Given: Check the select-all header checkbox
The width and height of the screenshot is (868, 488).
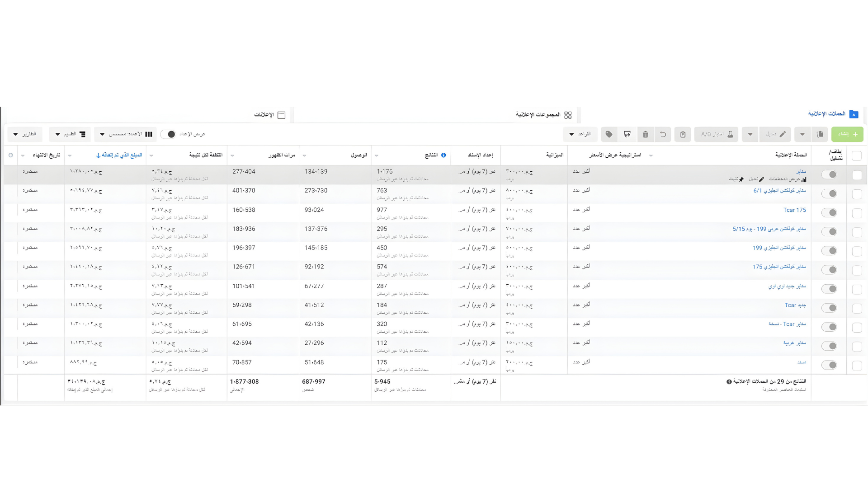Looking at the screenshot, I should click(856, 156).
